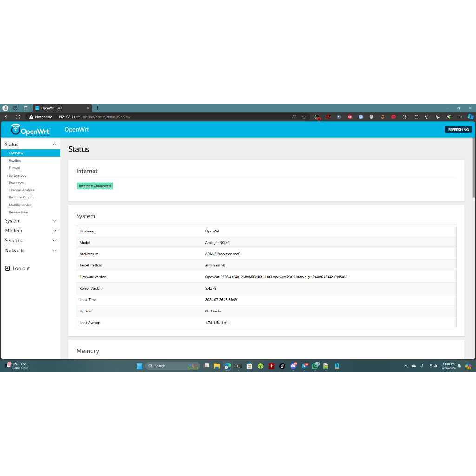Open the browser three-dots settings menu

click(x=460, y=117)
